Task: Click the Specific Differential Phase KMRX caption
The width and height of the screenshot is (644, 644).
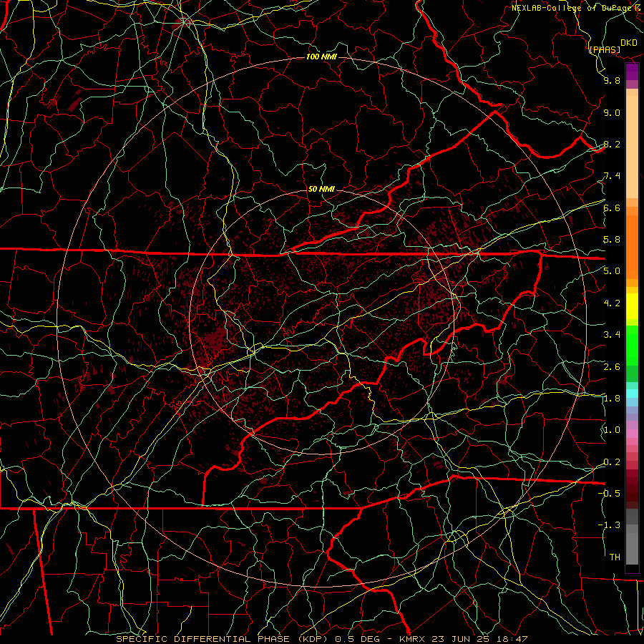Action: 321,639
